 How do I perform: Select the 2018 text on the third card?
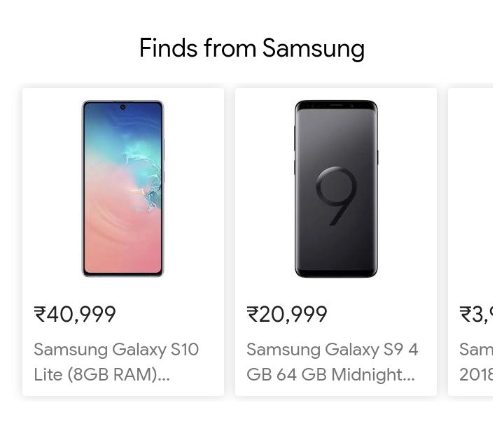click(476, 374)
